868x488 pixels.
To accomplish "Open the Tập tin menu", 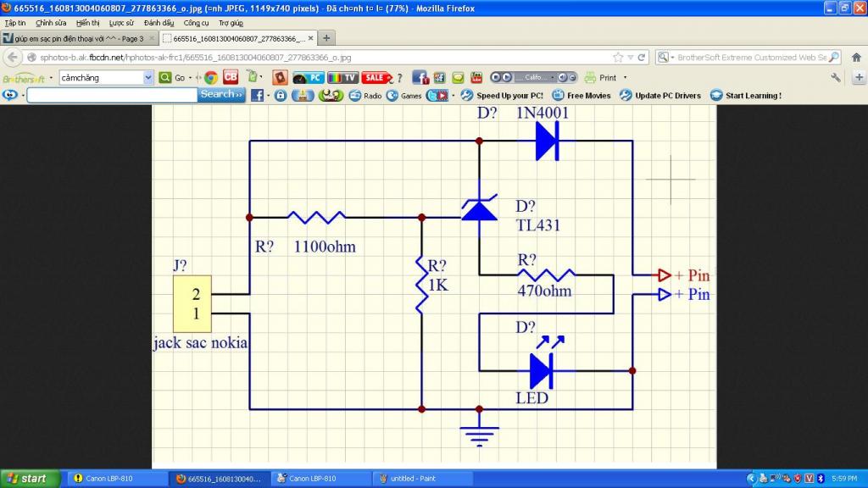I will click(x=15, y=23).
